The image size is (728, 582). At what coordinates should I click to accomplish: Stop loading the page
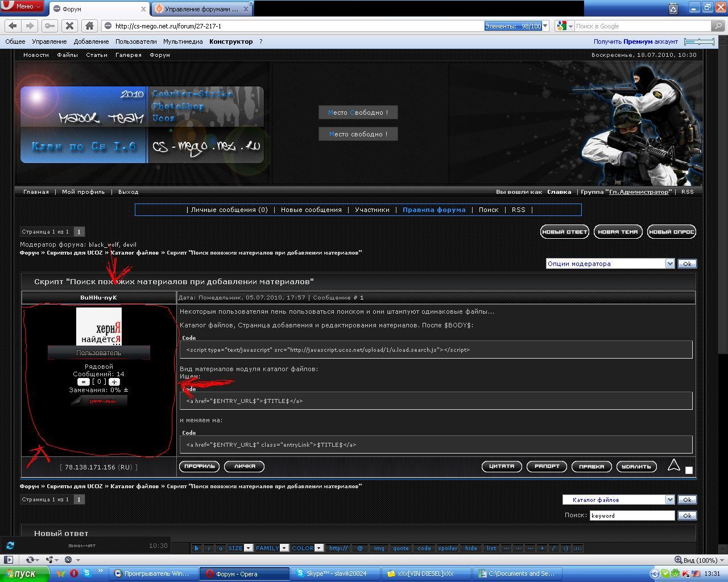tap(69, 26)
